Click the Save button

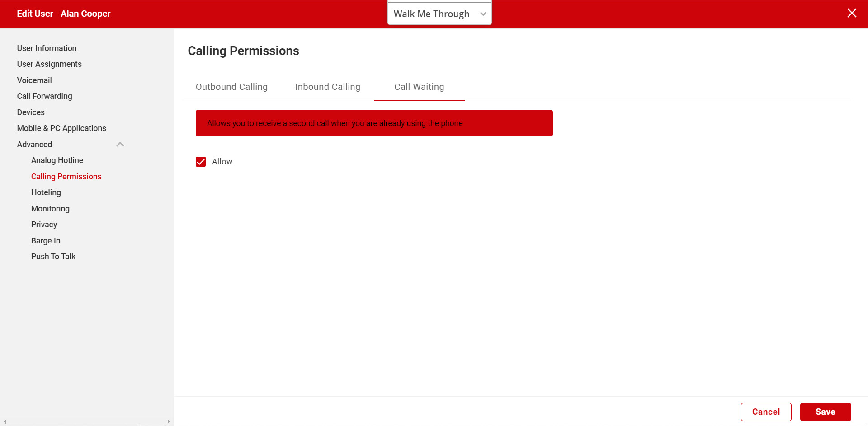[x=826, y=412]
